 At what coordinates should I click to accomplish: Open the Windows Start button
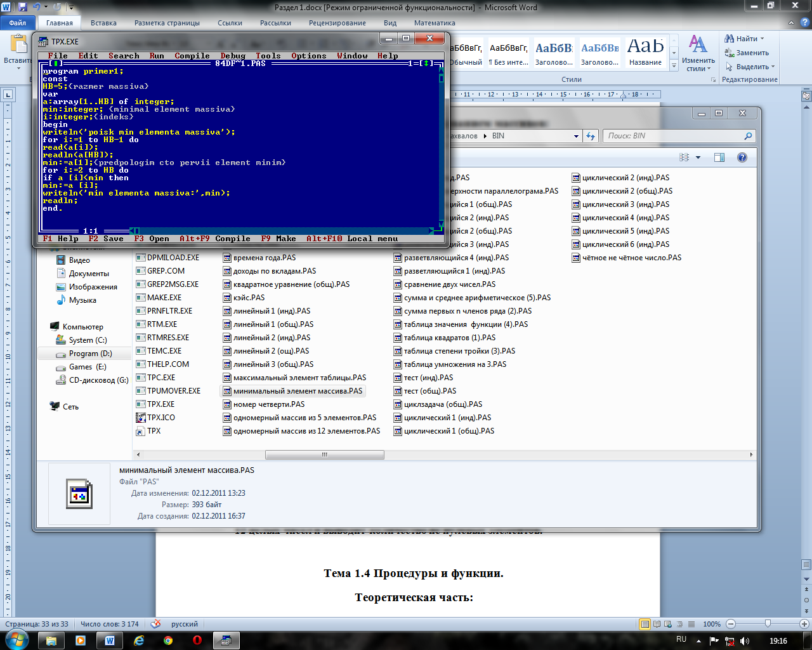[x=16, y=639]
